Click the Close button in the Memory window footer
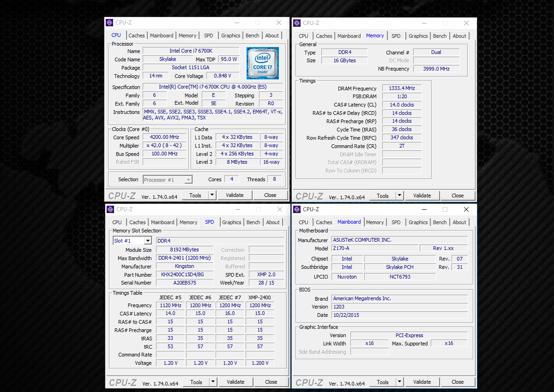The height and width of the screenshot is (392, 554). coord(458,196)
